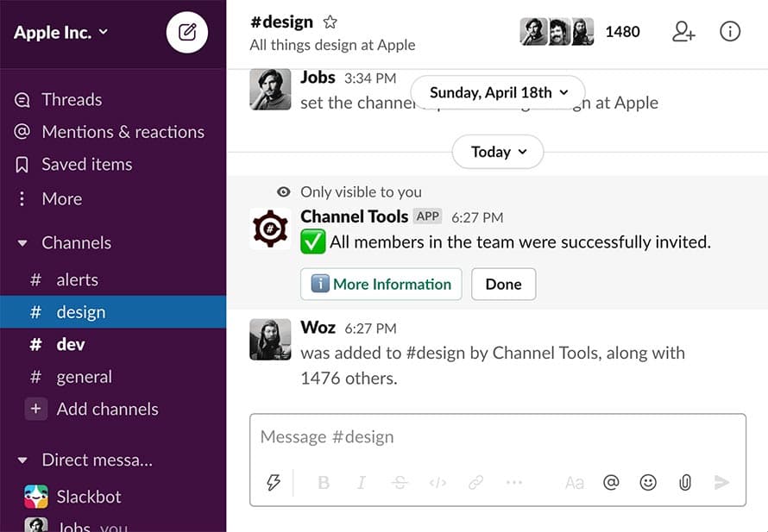Viewport: 768px width, 532px height.
Task: Attach a file with paperclip icon
Action: click(685, 483)
